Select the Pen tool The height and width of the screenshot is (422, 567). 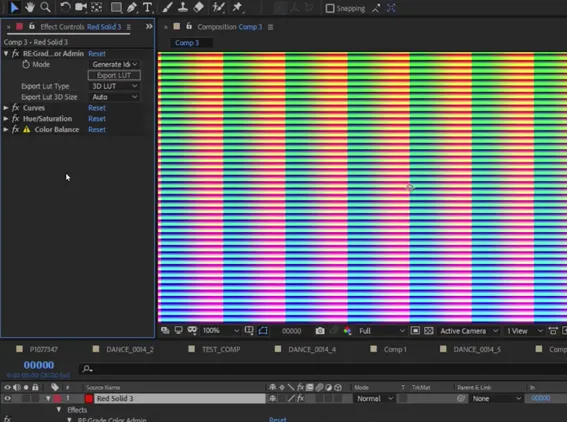pyautogui.click(x=132, y=8)
